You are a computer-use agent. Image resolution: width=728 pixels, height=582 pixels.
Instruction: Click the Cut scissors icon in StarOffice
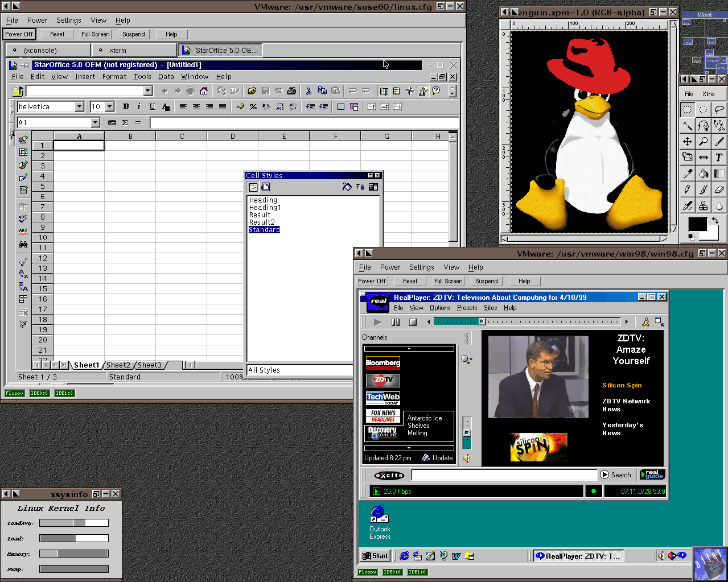click(309, 91)
